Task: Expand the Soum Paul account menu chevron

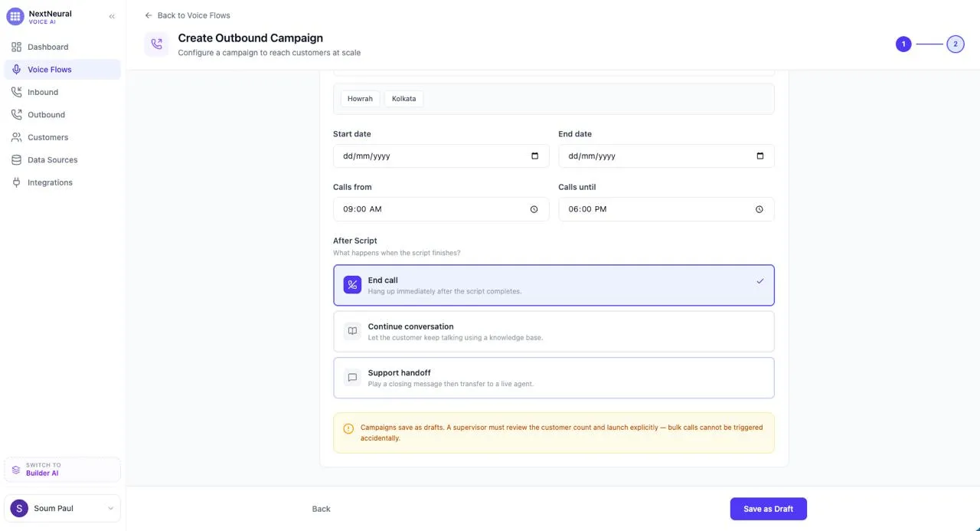Action: pos(110,508)
